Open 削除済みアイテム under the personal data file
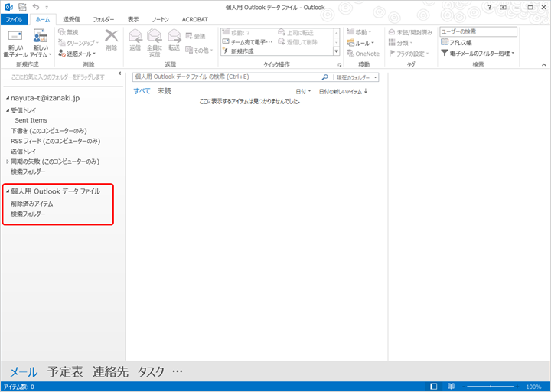The image size is (551, 392). click(x=32, y=204)
